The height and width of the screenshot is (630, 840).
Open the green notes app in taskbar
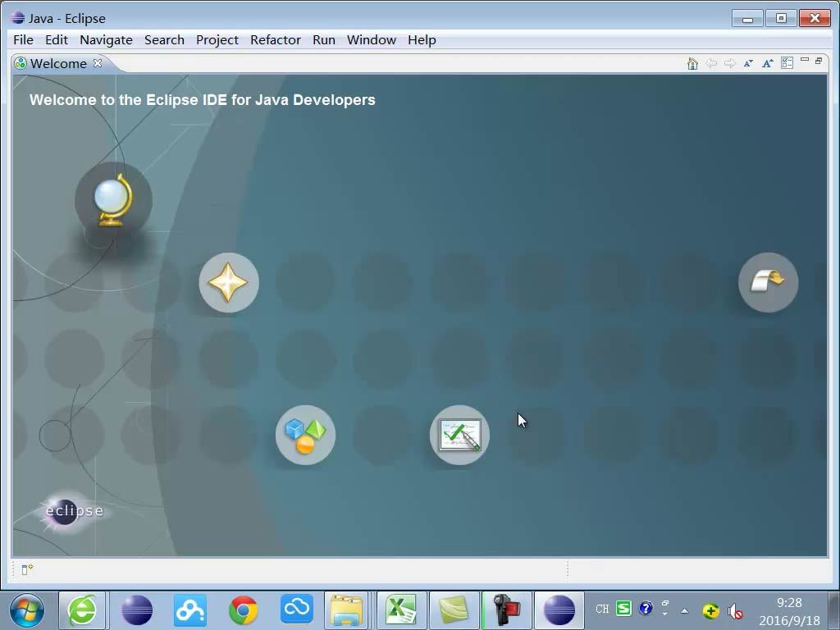coord(454,610)
